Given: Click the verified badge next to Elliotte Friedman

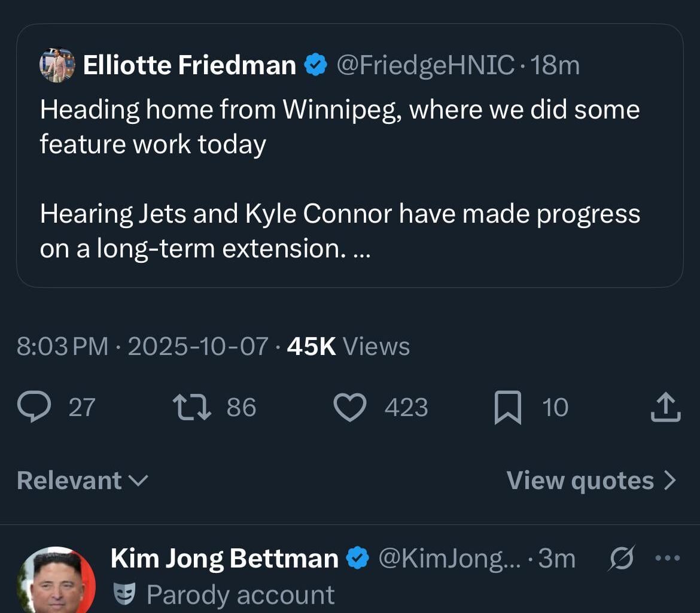Looking at the screenshot, I should click(315, 64).
